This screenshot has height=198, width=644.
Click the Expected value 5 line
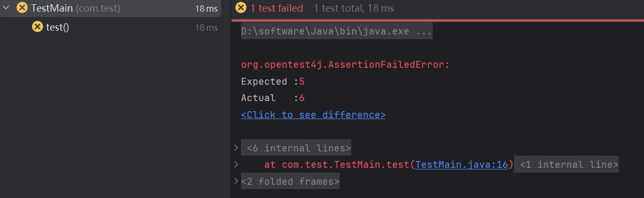pyautogui.click(x=273, y=82)
